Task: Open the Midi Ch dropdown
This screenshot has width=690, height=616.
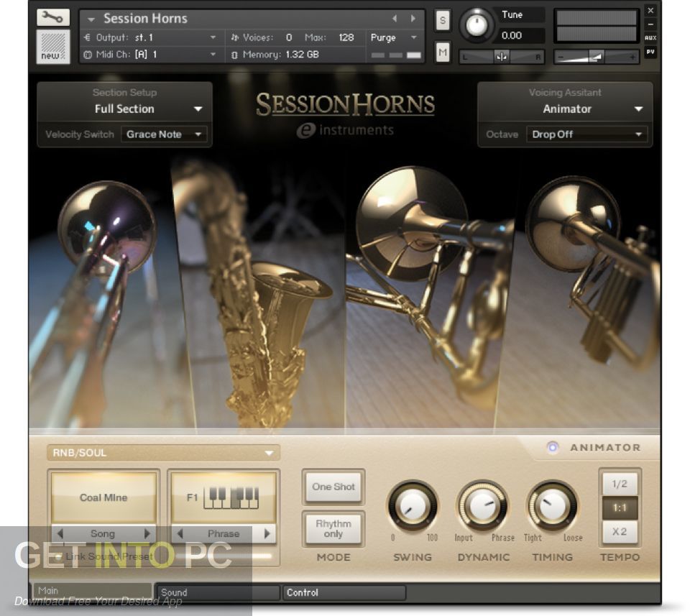Action: pyautogui.click(x=213, y=55)
